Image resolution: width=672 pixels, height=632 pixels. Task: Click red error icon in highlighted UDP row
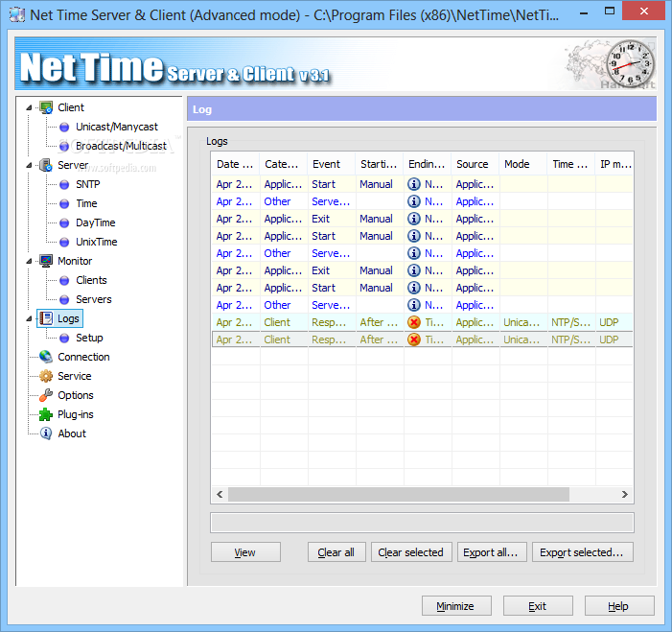point(414,322)
